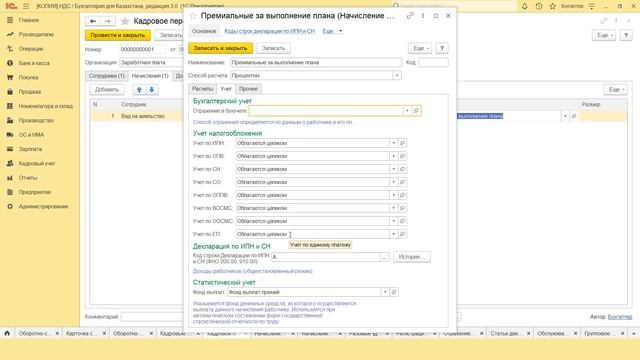Move row down with blue arrow

152,89
